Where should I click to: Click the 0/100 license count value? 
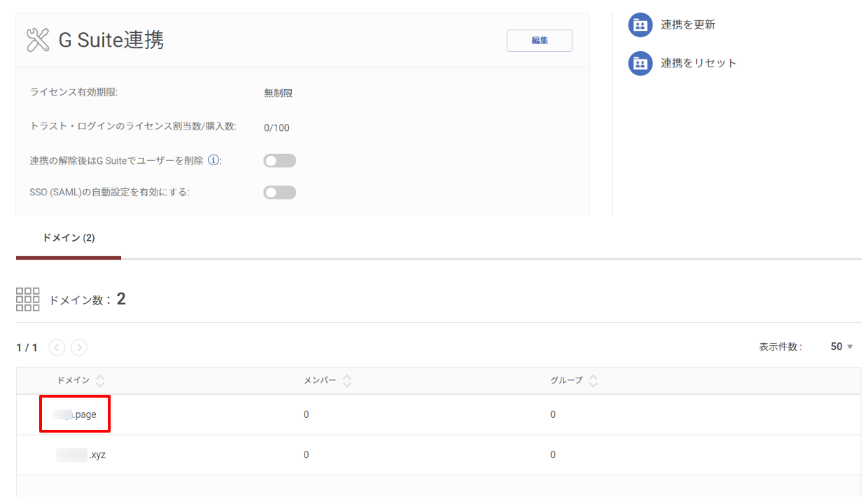tap(276, 127)
